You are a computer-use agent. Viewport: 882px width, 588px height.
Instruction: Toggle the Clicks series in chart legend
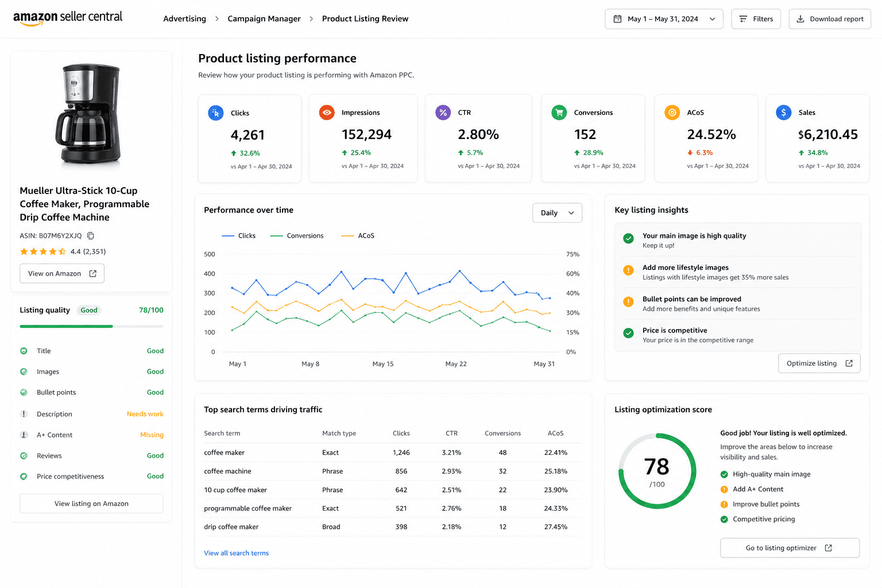coord(239,236)
